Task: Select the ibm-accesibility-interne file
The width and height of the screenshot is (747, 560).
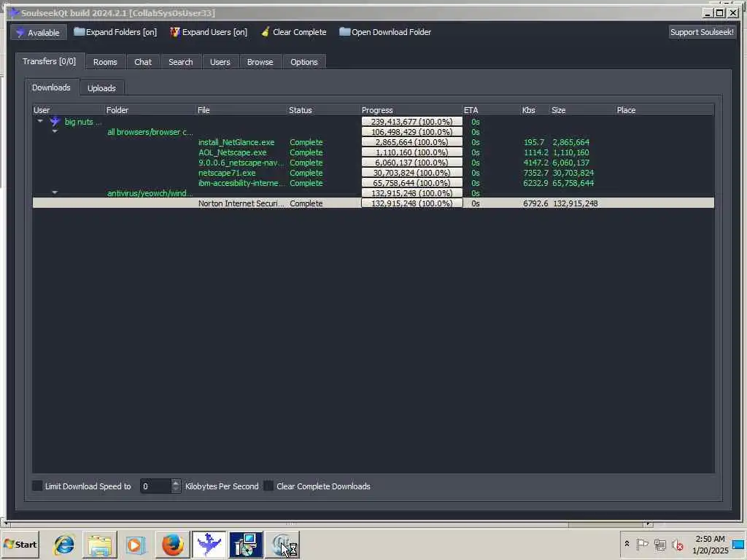Action: click(241, 183)
